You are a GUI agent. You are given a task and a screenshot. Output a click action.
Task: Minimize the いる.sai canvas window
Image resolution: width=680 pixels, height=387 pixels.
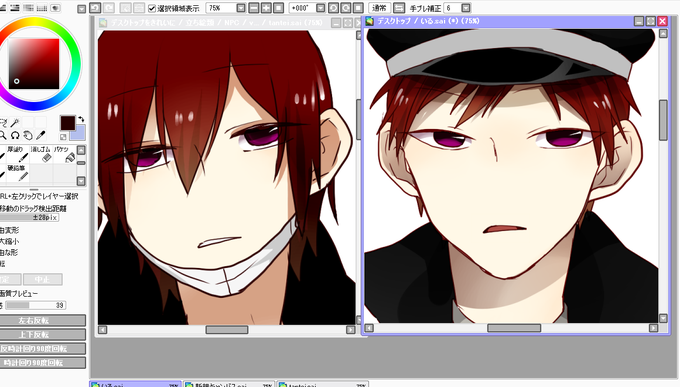point(639,21)
